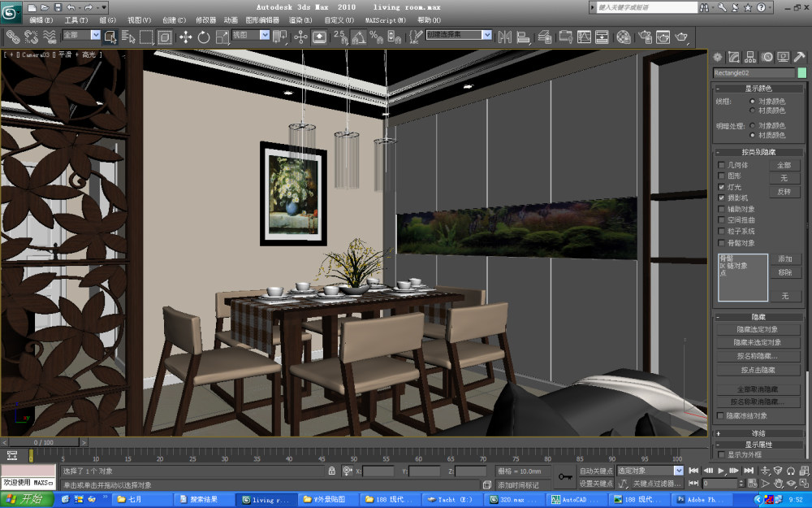Viewport: 812px width, 508px height.
Task: Click the green object color swatch
Action: (802, 73)
